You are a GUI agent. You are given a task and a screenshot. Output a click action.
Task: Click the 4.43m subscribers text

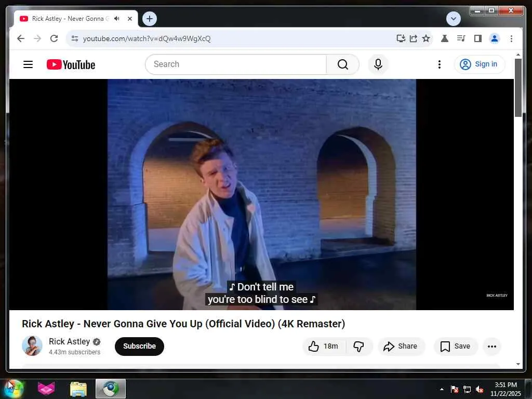(75, 352)
